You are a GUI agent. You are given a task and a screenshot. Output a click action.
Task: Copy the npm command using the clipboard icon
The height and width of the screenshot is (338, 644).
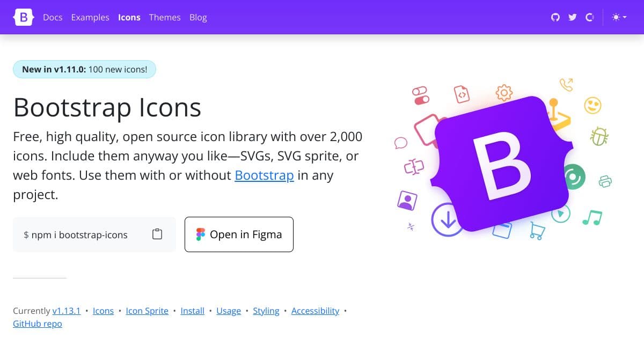point(157,234)
